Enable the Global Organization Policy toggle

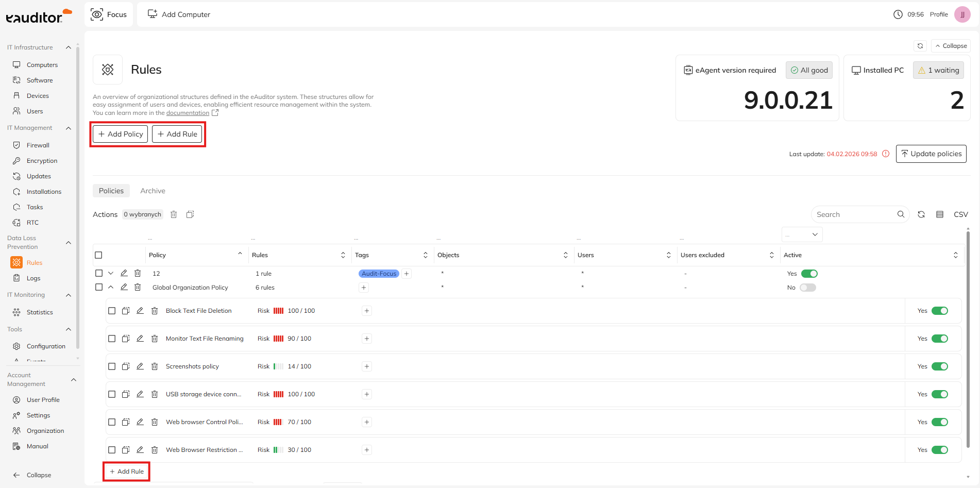pos(807,288)
